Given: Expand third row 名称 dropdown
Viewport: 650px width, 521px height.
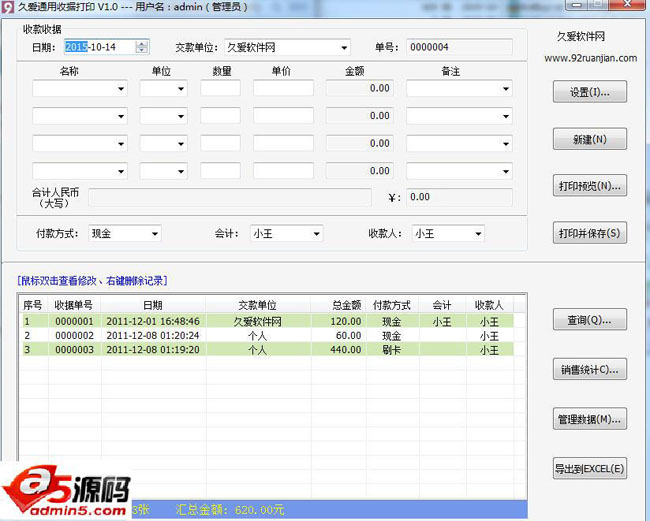Looking at the screenshot, I should 121,144.
